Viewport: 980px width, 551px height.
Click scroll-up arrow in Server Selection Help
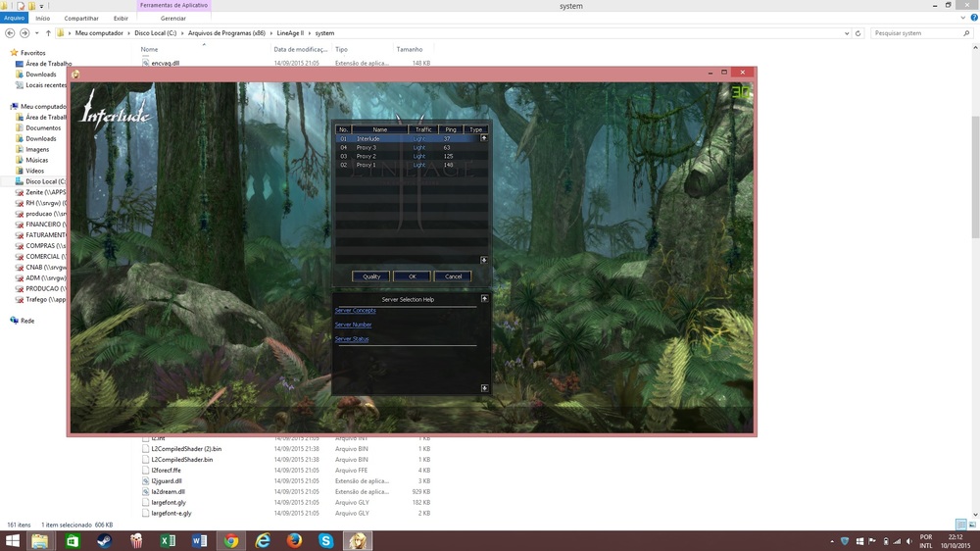(483, 299)
